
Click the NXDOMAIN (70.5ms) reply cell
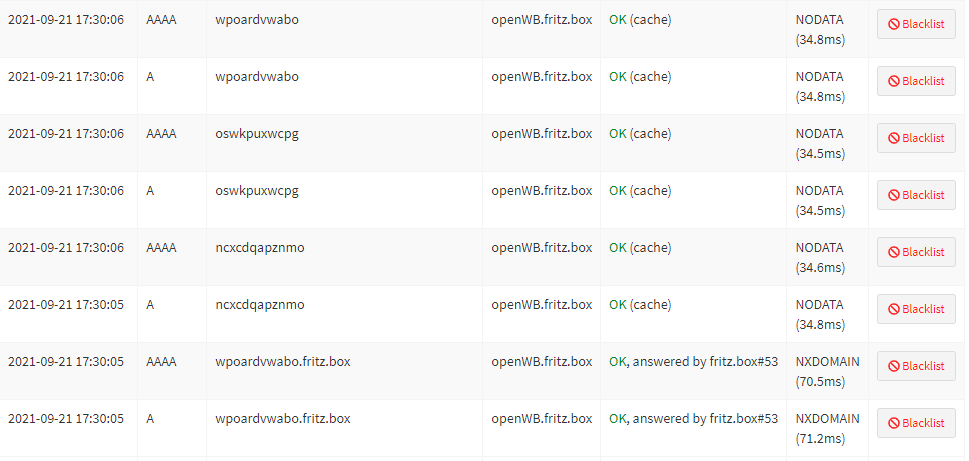point(827,370)
